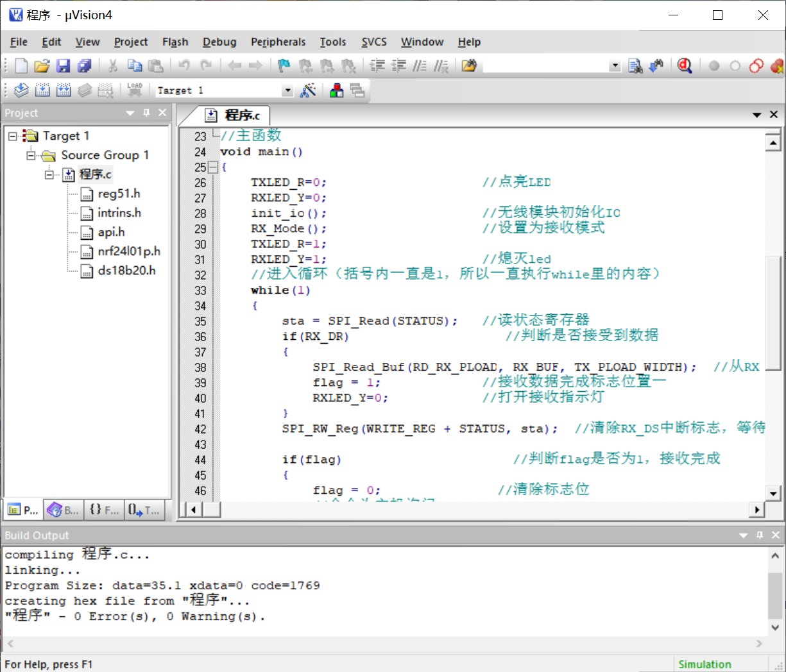The height and width of the screenshot is (672, 786).
Task: Select nrf24l01p.h in the project tree
Action: [129, 251]
